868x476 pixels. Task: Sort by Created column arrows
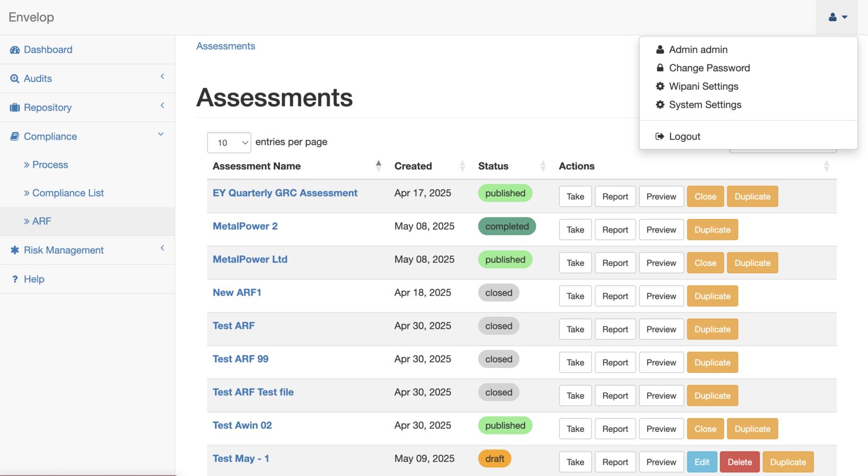462,166
